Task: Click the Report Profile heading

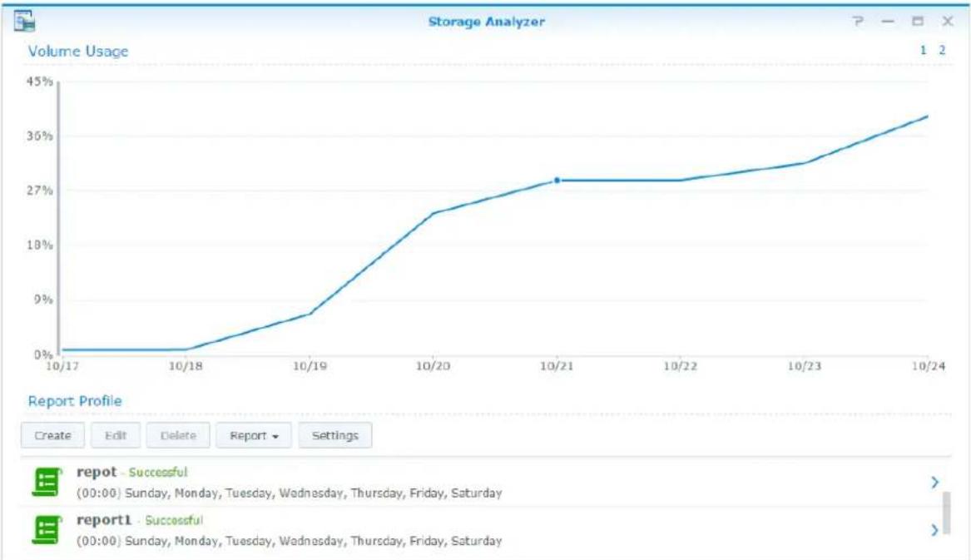Action: [x=75, y=401]
